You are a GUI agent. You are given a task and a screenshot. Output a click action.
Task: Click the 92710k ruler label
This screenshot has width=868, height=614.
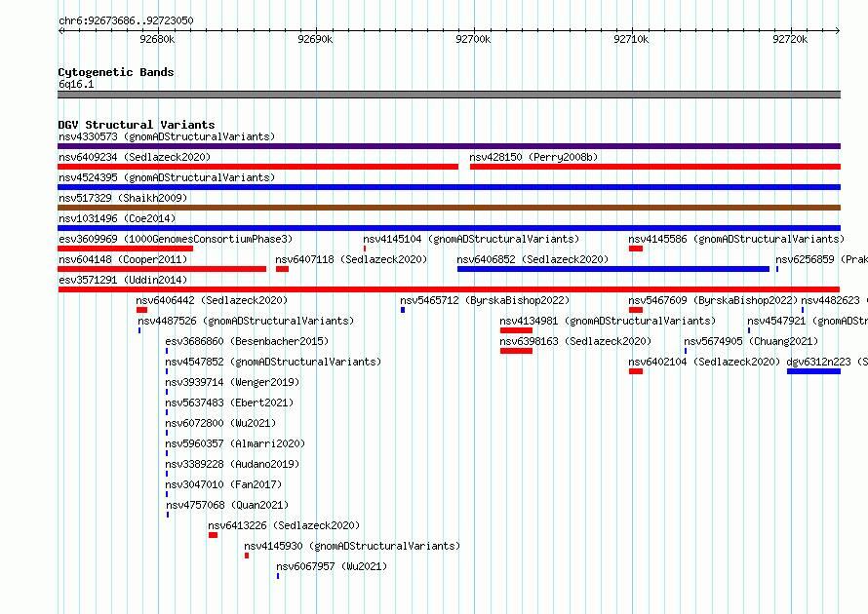point(631,39)
